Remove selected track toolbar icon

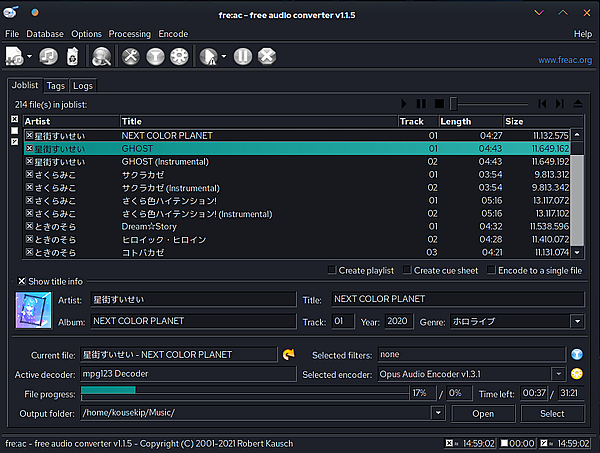point(72,56)
